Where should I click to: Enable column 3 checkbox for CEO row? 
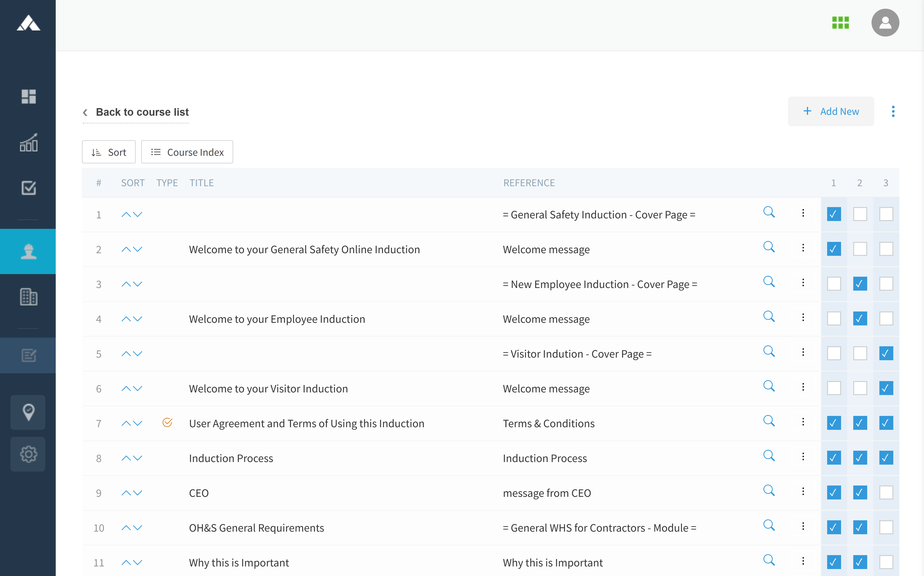886,492
